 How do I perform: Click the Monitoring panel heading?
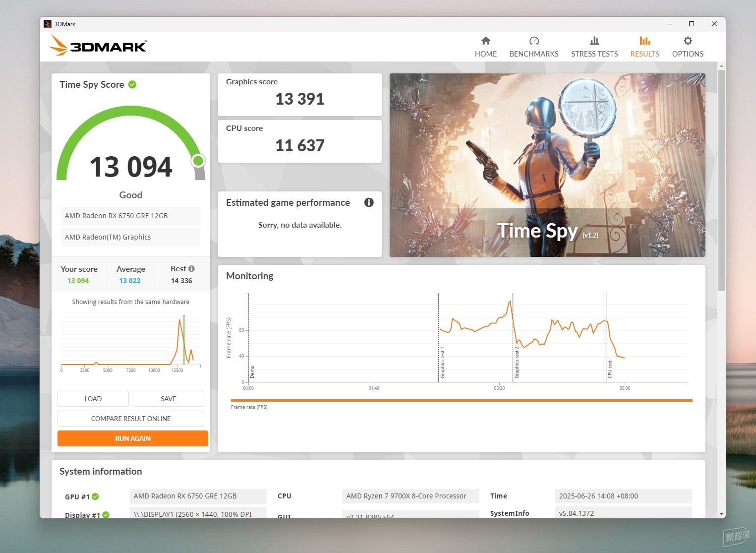click(250, 276)
